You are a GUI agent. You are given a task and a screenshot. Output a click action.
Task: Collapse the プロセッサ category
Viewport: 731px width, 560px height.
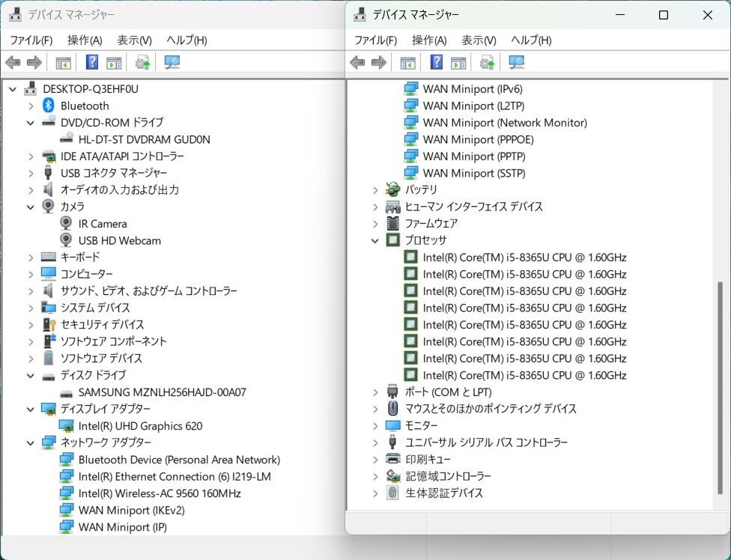pyautogui.click(x=374, y=240)
